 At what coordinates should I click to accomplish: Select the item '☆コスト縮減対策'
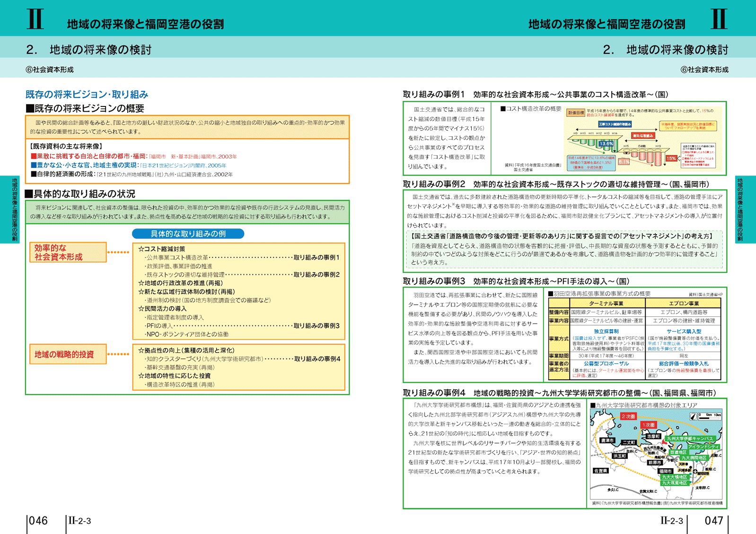point(161,249)
